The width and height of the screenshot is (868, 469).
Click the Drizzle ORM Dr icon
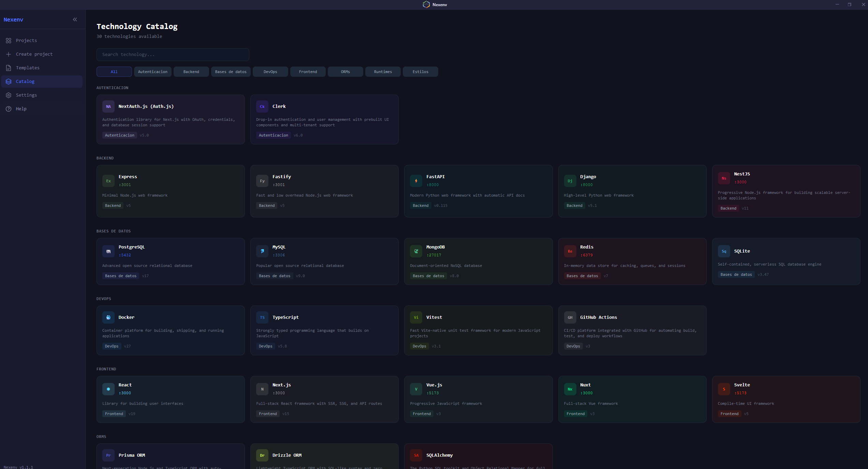point(262,455)
